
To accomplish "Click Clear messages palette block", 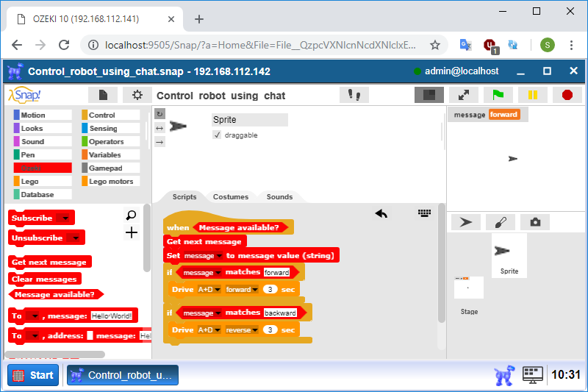I will point(45,279).
